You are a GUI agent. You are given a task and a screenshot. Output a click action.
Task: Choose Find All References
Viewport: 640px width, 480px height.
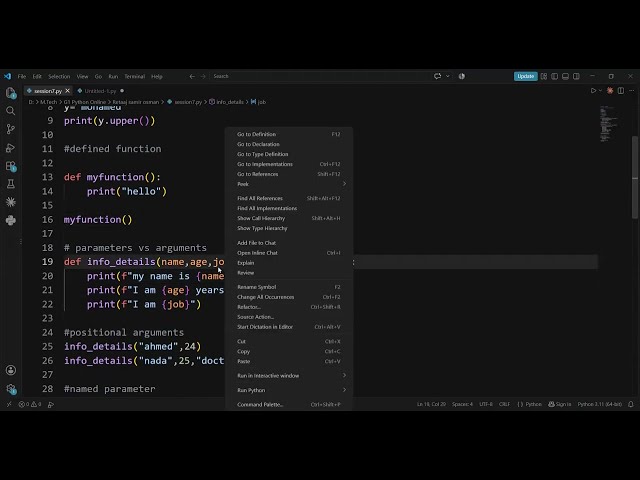click(289, 198)
